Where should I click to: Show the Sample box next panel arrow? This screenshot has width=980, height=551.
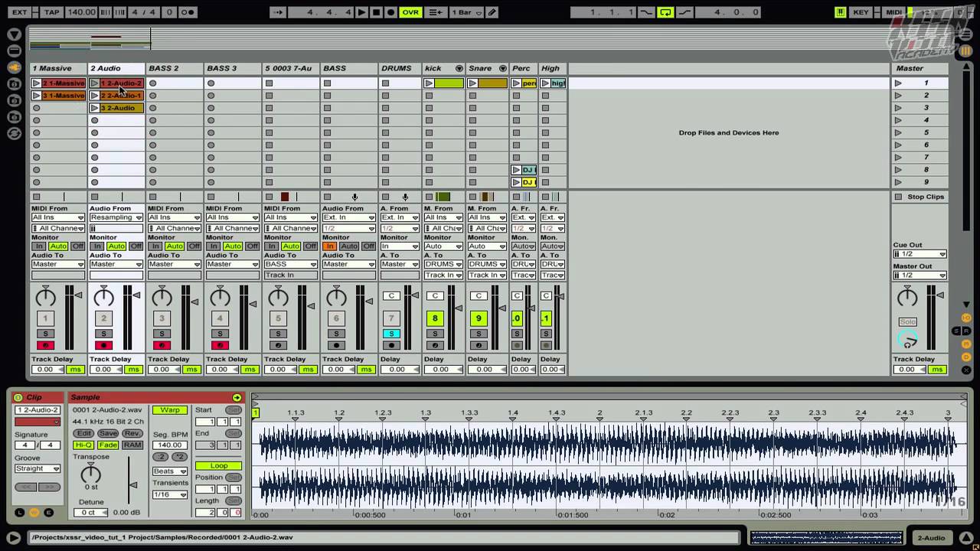pos(237,397)
